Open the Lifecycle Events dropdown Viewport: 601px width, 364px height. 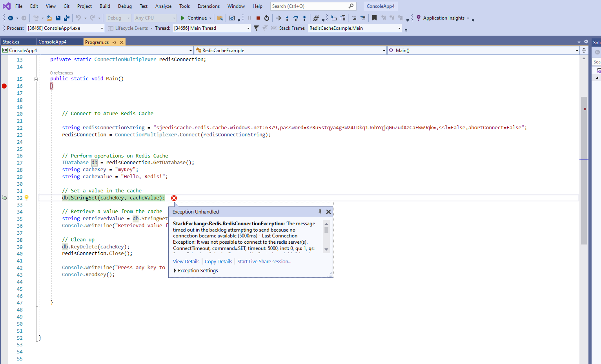click(x=130, y=28)
